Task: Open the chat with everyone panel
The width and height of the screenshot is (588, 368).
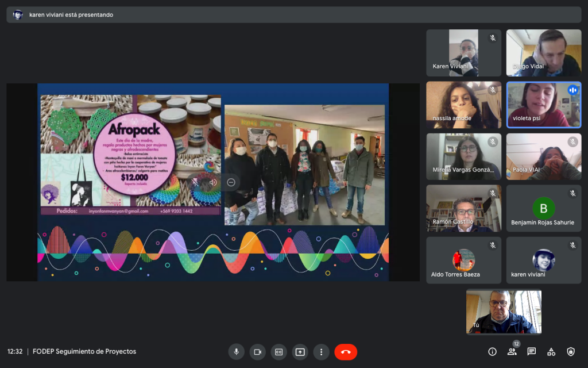Action: pyautogui.click(x=531, y=352)
